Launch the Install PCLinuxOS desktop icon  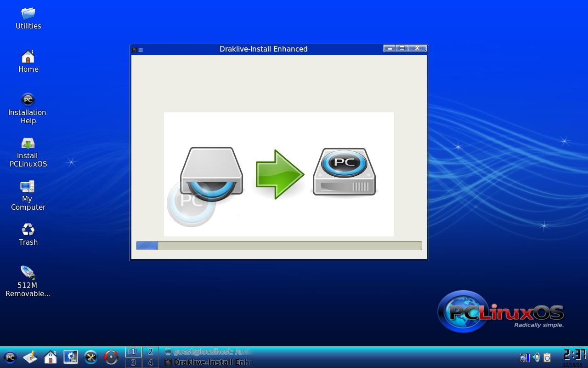click(x=28, y=153)
